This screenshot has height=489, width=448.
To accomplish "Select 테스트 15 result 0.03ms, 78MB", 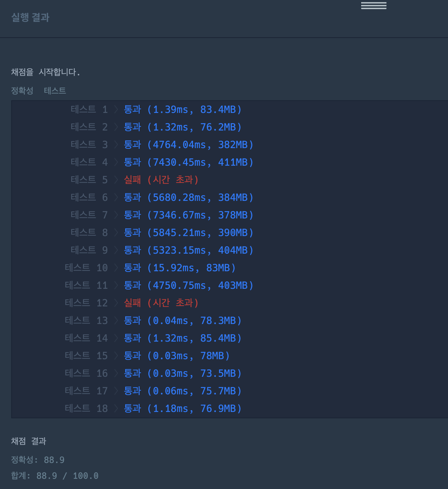I will [x=177, y=356].
